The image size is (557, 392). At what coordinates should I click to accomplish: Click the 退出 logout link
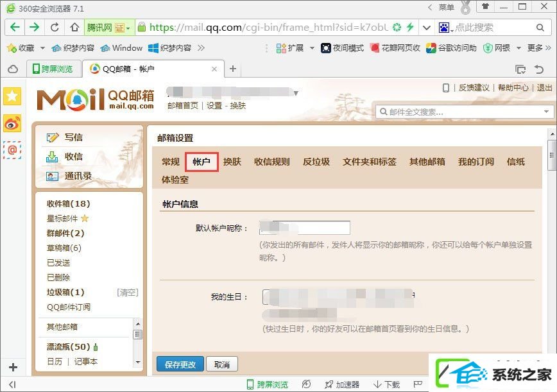click(544, 88)
